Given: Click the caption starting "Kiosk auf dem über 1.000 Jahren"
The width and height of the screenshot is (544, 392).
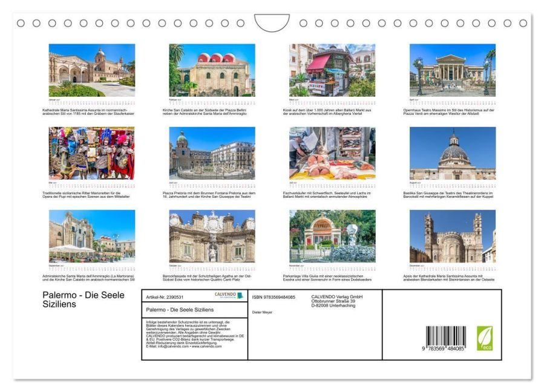Looking at the screenshot, I should (x=327, y=112).
